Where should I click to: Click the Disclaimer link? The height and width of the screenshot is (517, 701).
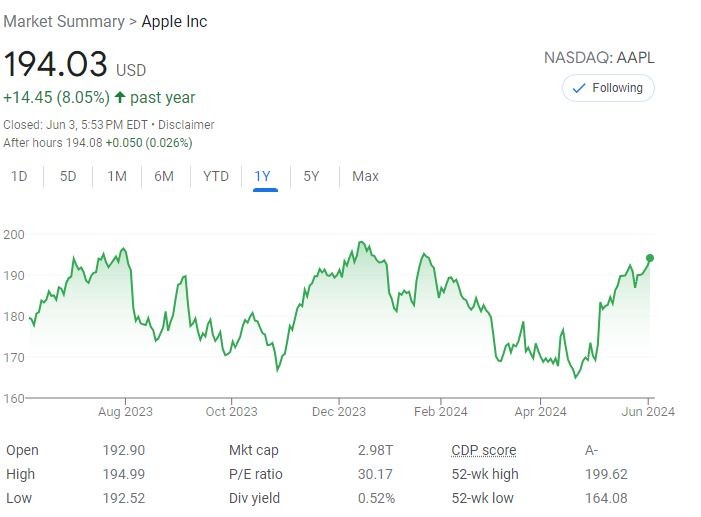click(x=186, y=125)
